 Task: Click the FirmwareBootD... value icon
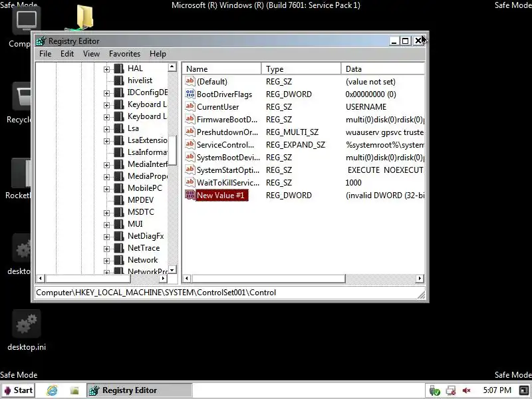coord(190,119)
